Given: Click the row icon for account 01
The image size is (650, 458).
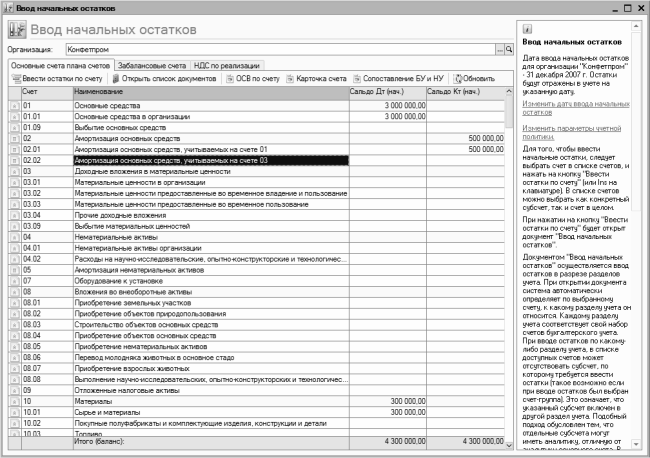Looking at the screenshot, I should [15, 106].
